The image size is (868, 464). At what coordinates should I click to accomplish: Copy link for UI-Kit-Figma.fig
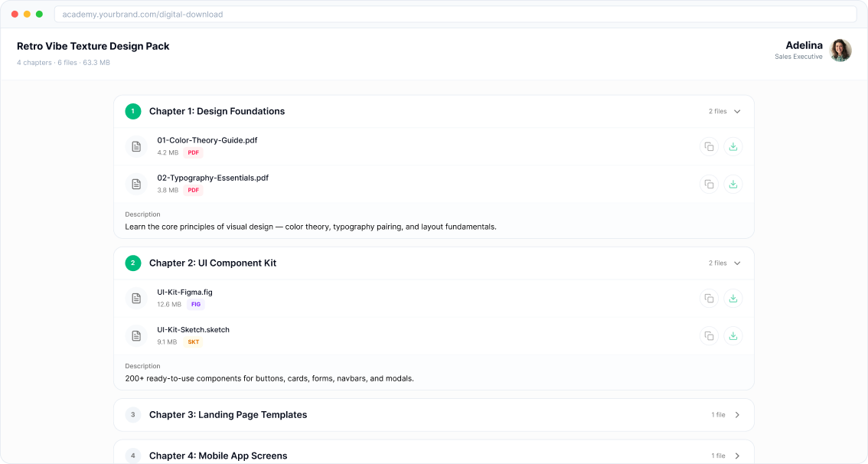click(x=709, y=298)
